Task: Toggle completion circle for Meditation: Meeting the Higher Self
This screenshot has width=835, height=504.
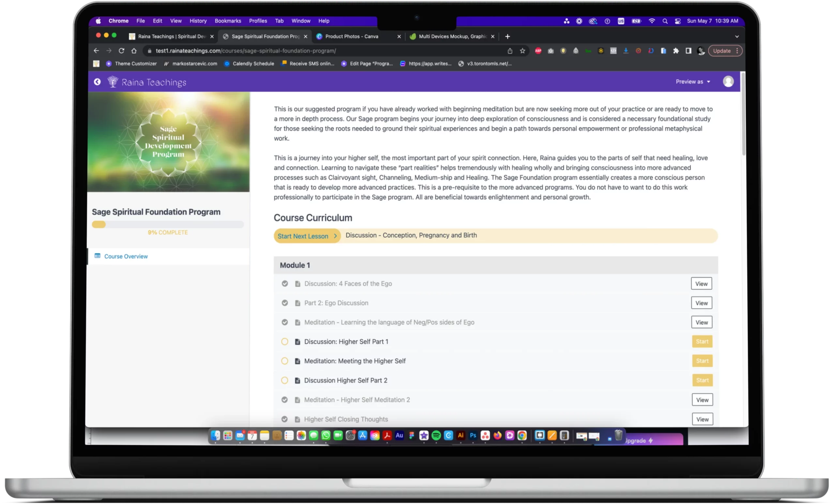Action: tap(285, 361)
